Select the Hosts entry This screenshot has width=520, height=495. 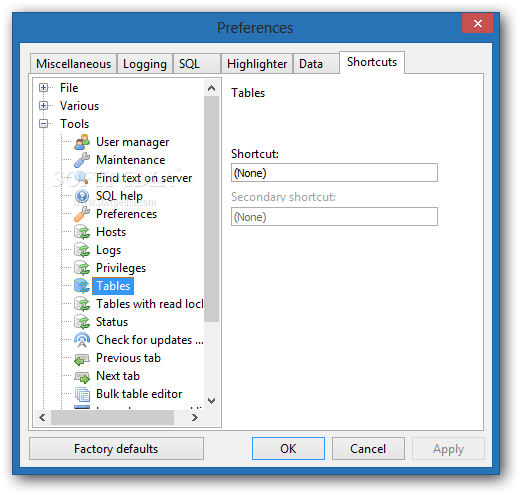[x=111, y=232]
